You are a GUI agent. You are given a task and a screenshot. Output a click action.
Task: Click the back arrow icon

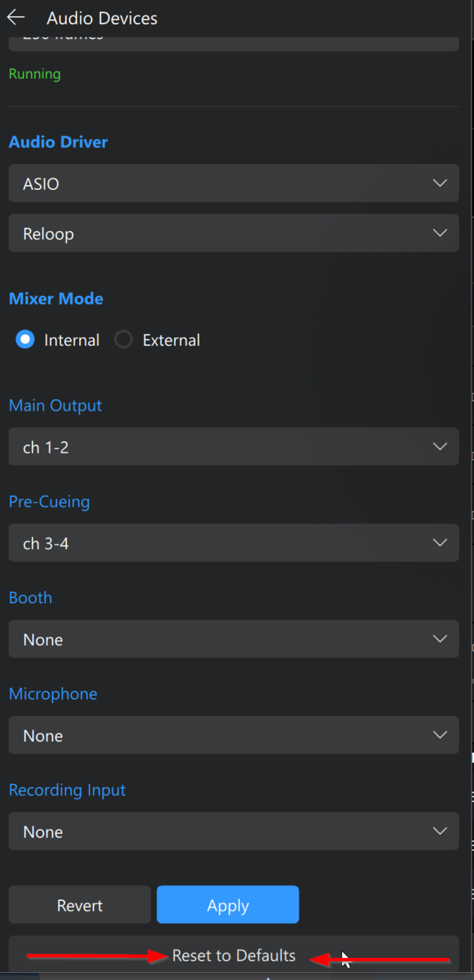(16, 18)
